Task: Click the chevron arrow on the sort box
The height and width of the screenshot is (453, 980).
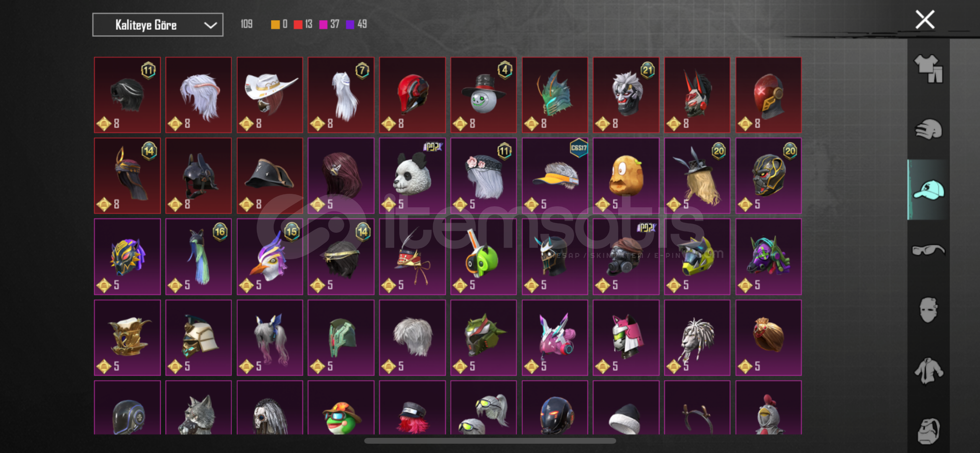Action: pyautogui.click(x=210, y=25)
